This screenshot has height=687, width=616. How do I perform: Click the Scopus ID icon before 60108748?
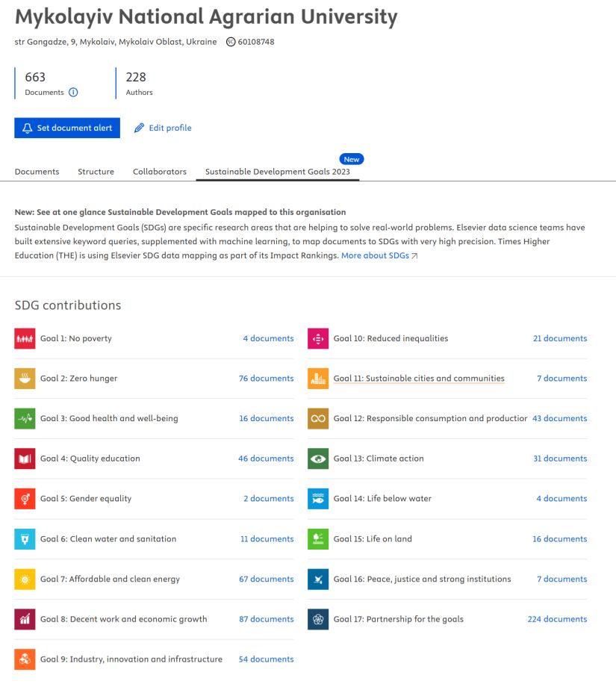(x=231, y=42)
